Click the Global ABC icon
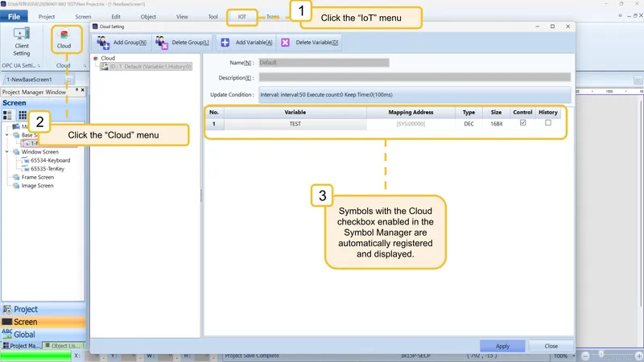Screen dimensions: 644x362 tap(7, 334)
